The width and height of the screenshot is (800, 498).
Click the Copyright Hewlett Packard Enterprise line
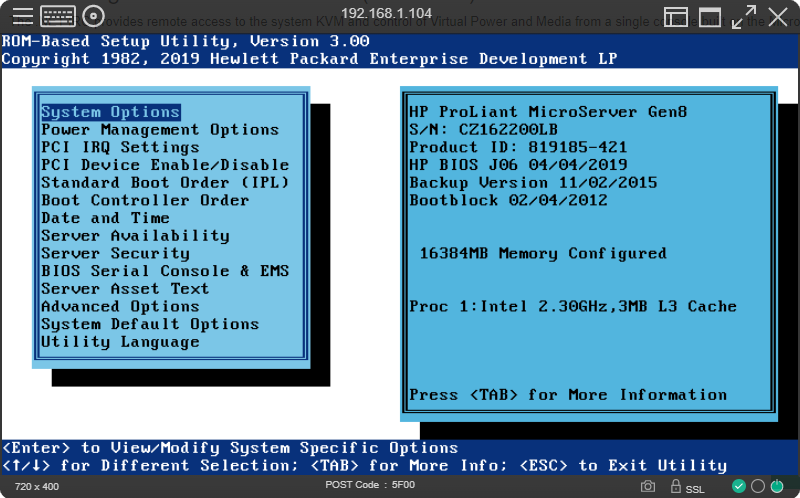click(x=310, y=59)
